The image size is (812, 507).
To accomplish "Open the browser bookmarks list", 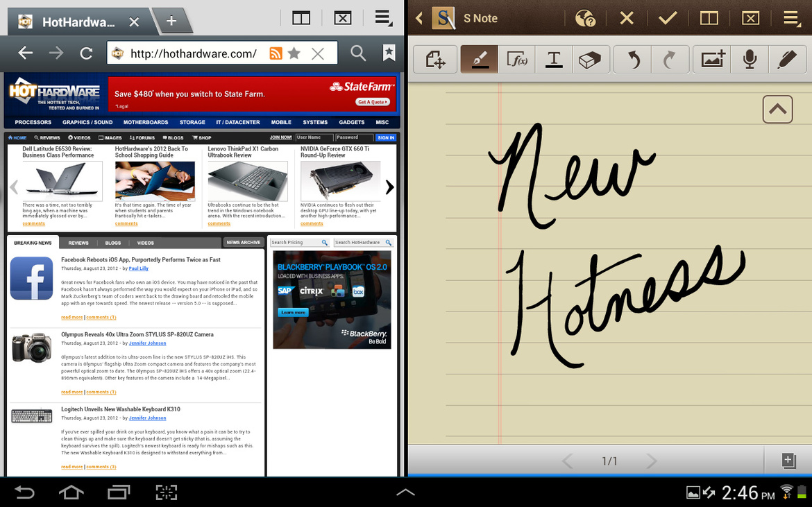I will 389,52.
